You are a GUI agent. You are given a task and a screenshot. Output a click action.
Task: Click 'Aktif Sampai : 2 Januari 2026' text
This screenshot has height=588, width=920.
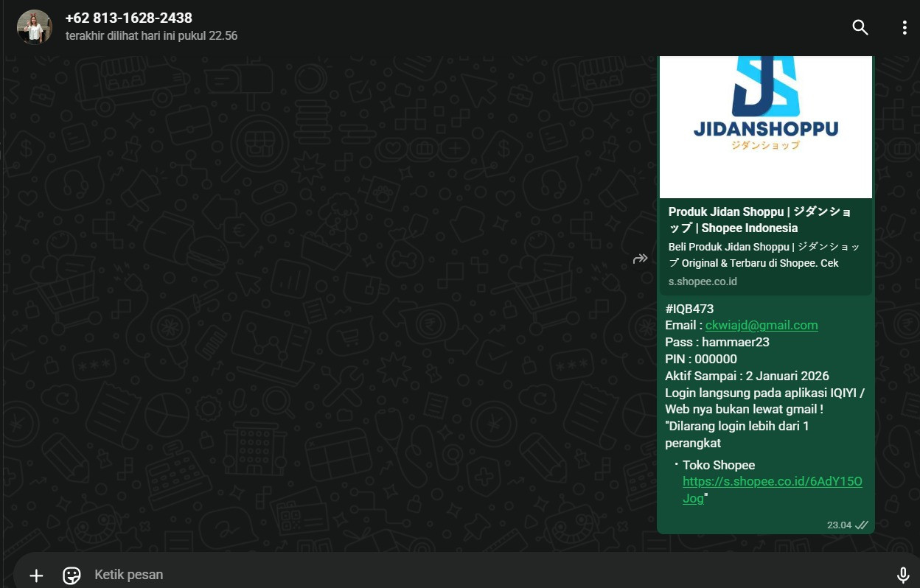(x=747, y=376)
